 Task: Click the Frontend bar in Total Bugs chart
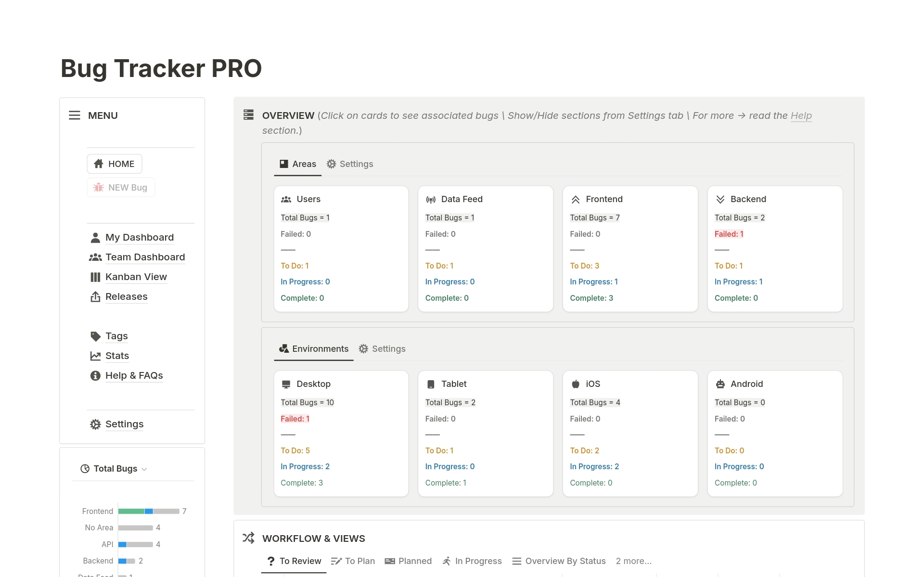click(x=149, y=511)
